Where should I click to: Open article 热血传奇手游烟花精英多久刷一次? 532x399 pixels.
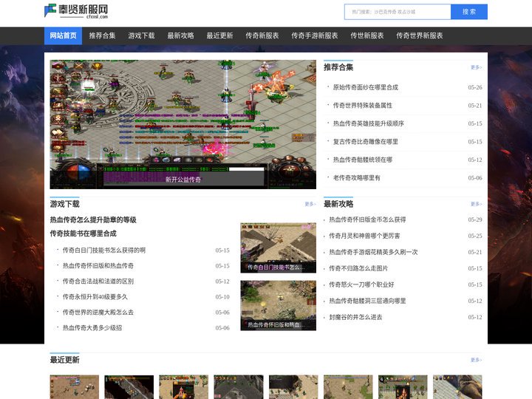[373, 252]
